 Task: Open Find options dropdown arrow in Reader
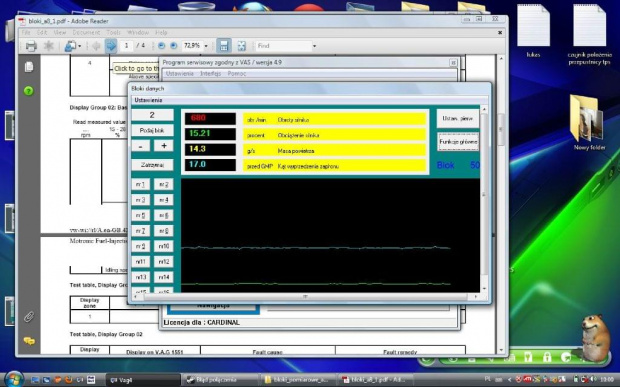[314, 46]
